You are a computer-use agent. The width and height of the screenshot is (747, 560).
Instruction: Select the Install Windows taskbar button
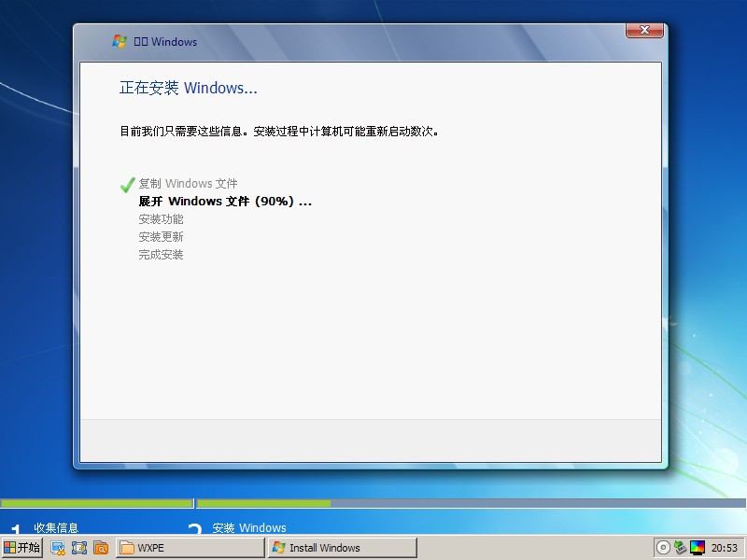coord(342,548)
